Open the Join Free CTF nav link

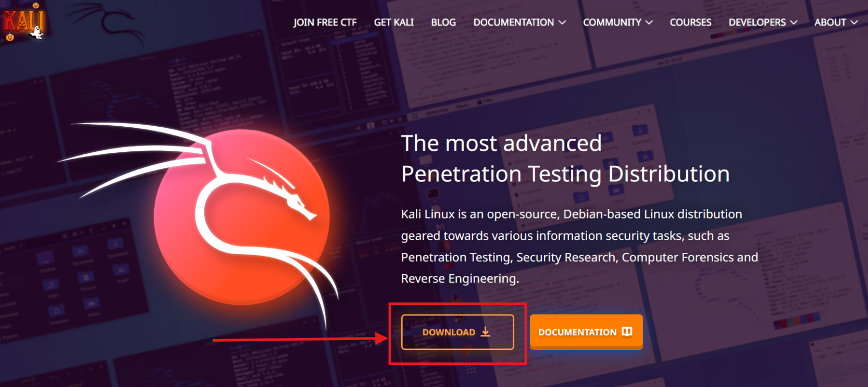[x=325, y=22]
